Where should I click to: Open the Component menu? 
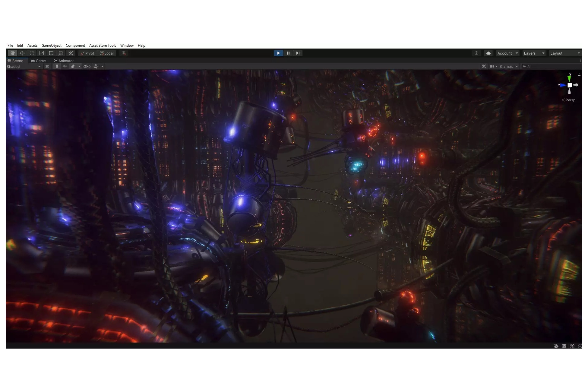click(x=75, y=46)
